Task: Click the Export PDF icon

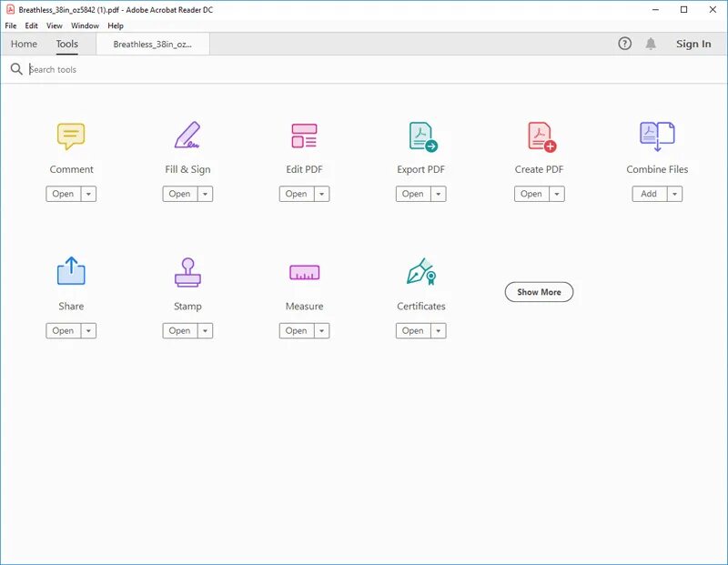Action: [423, 136]
